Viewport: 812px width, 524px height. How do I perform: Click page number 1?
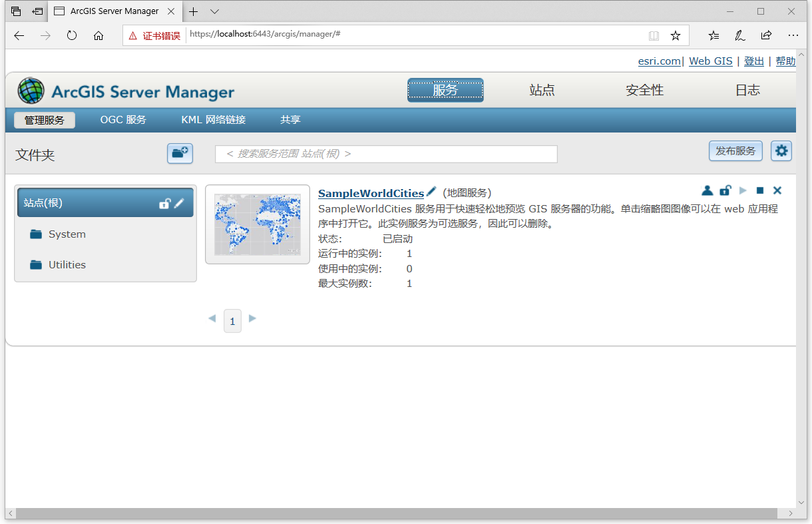point(232,321)
